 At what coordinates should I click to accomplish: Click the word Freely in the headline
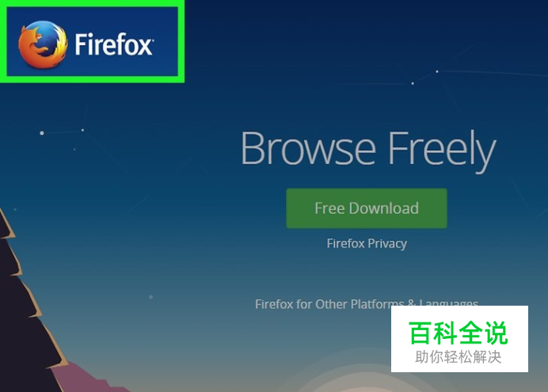coord(442,150)
